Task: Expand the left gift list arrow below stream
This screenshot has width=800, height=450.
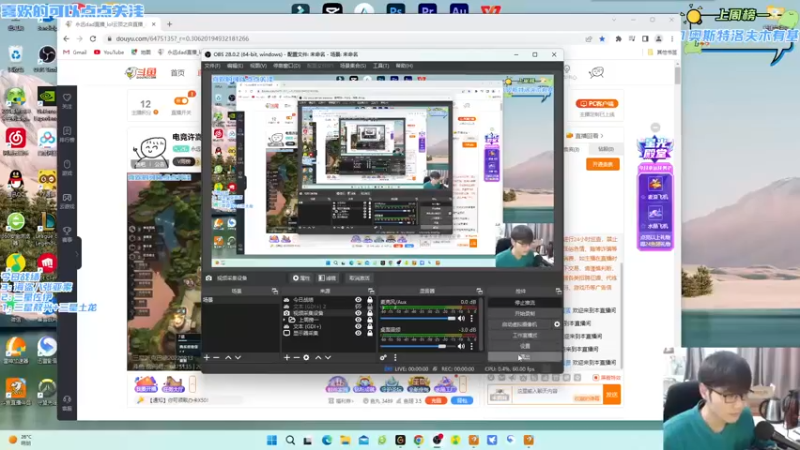Action: click(192, 384)
